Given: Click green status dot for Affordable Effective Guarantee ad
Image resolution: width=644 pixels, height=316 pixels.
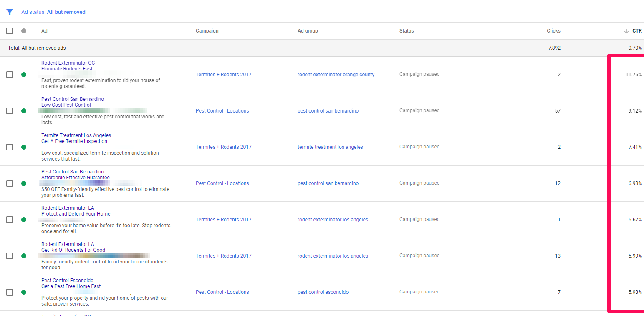Looking at the screenshot, I should tap(24, 183).
